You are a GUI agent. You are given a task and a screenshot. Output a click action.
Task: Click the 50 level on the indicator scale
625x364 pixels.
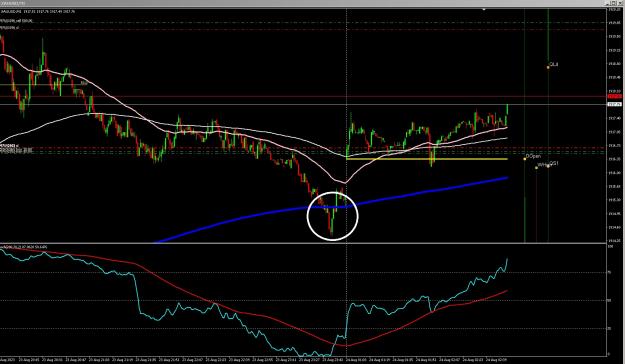(609, 301)
